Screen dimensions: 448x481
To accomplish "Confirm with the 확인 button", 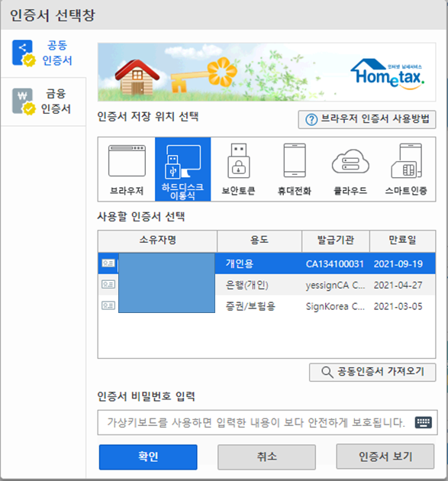I will (x=148, y=457).
